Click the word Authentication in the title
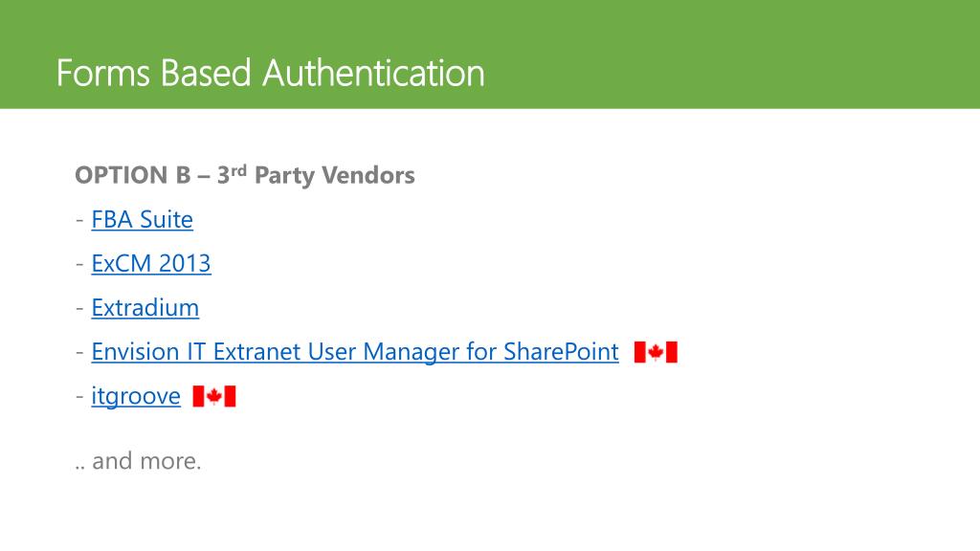The image size is (980, 551). point(373,73)
